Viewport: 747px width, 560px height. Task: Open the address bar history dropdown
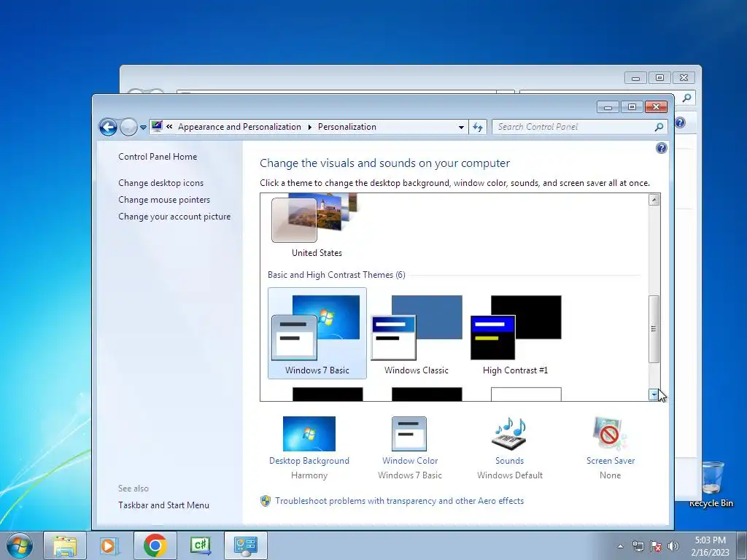click(461, 127)
